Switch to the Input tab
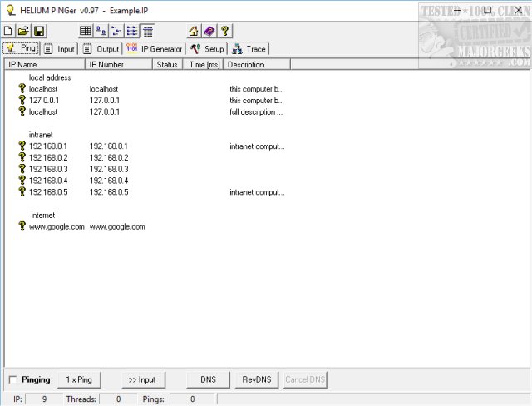The height and width of the screenshot is (406, 532). pyautogui.click(x=60, y=49)
